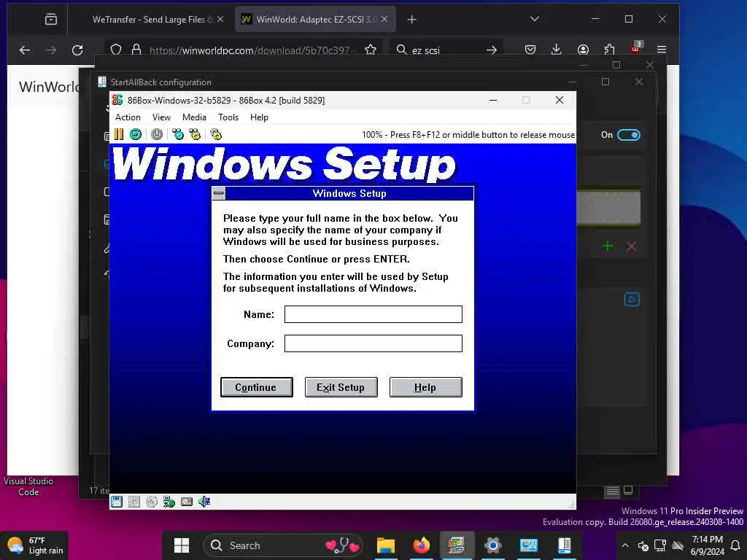This screenshot has height=560, width=747.
Task: Close the WeTransfer tab
Action: 220,19
